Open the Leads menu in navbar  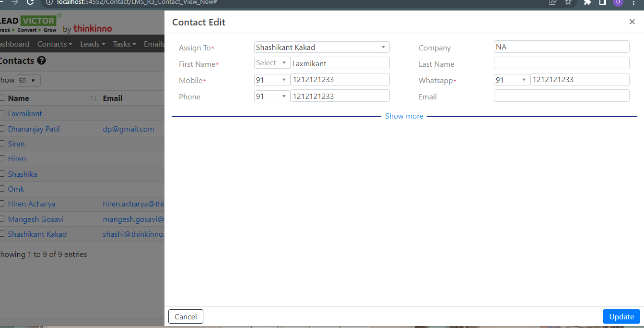click(93, 44)
